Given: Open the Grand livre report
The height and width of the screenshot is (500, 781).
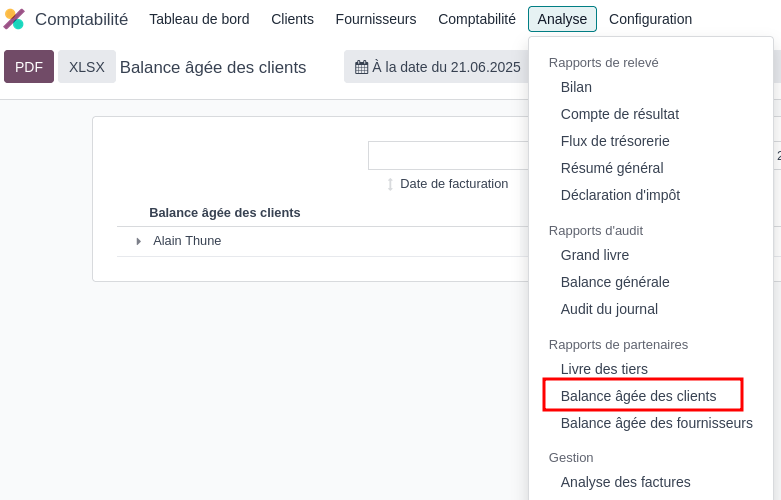Looking at the screenshot, I should [x=595, y=255].
